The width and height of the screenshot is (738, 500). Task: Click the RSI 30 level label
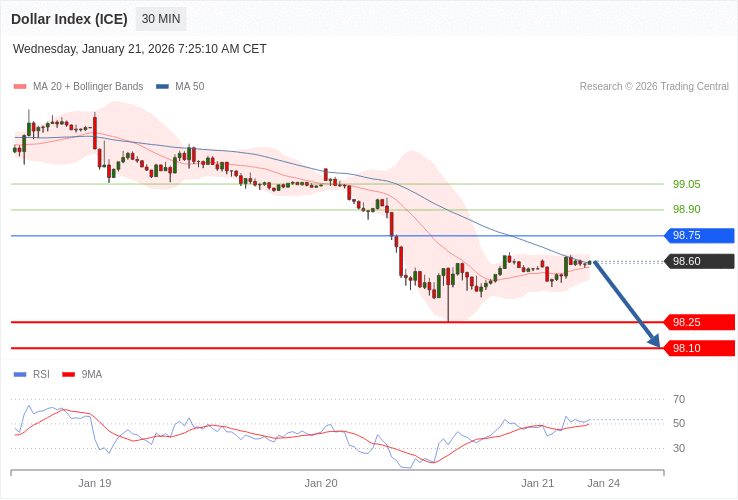[679, 448]
